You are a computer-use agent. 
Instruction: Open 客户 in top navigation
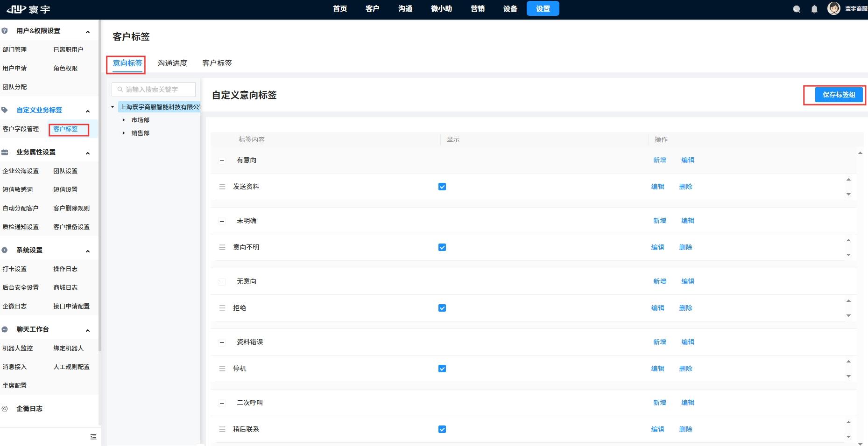[x=373, y=9]
